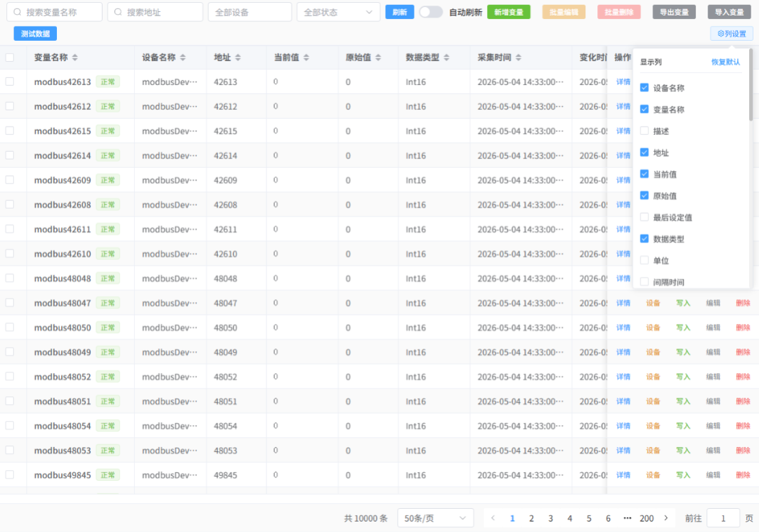
Task: Click the 刷新 button
Action: 399,12
